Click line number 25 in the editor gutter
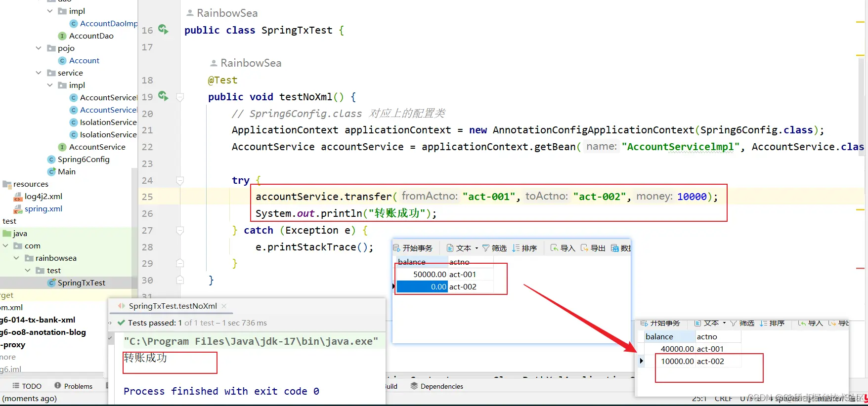Screen dimensions: 868x406 tap(147, 197)
